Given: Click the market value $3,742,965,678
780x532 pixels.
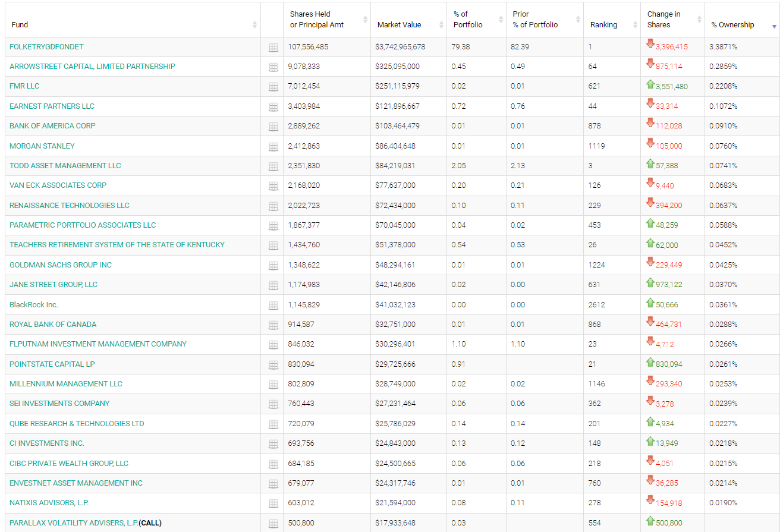Looking at the screenshot, I should [x=400, y=46].
